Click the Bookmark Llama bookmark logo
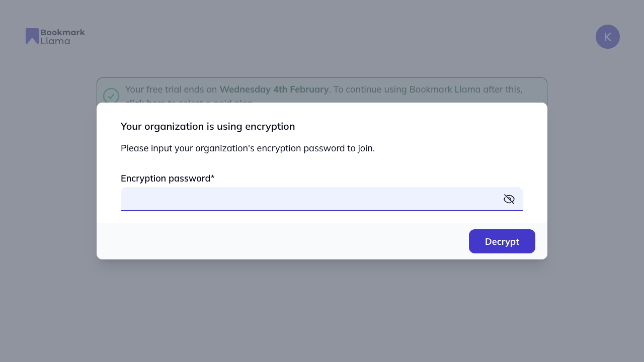This screenshot has height=362, width=644. point(32,36)
